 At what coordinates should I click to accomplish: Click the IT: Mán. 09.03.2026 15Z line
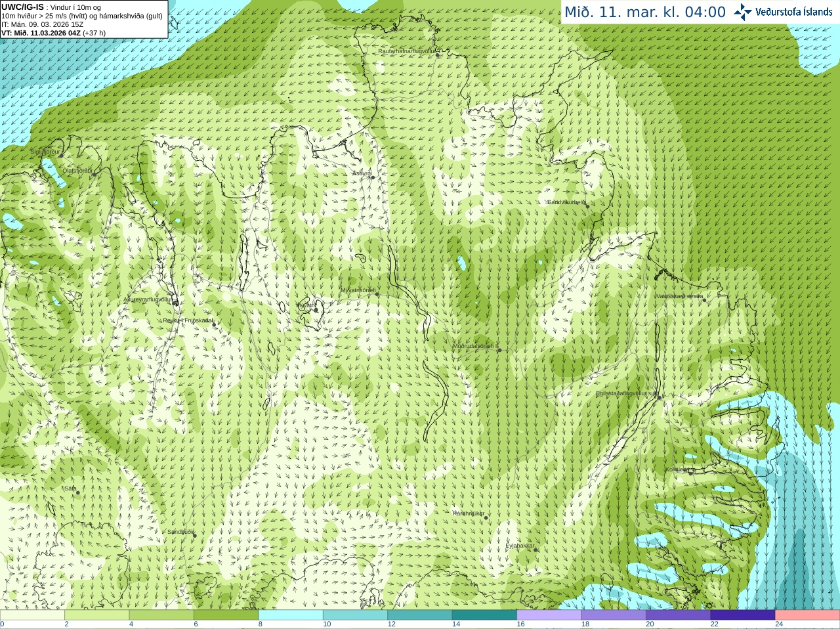43,24
